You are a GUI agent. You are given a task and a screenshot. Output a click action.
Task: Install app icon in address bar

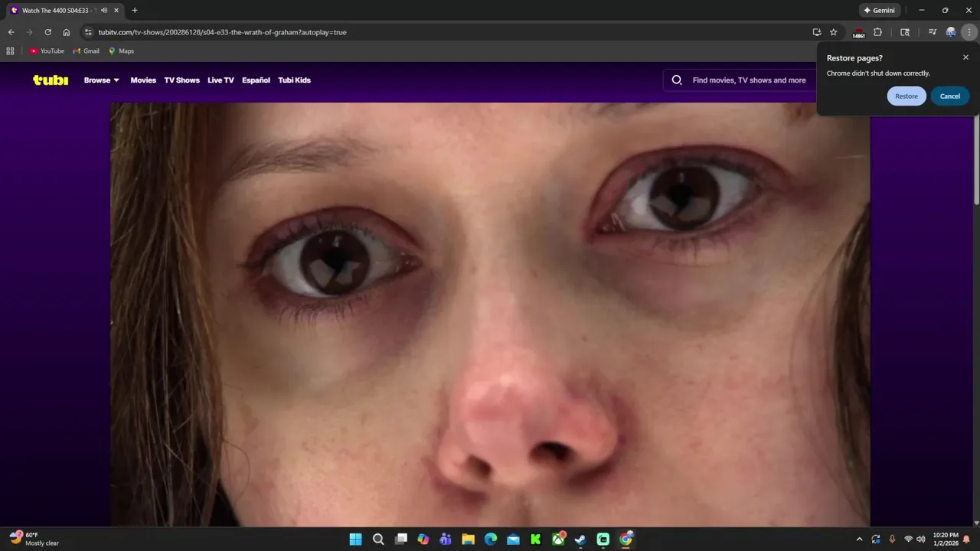point(817,32)
